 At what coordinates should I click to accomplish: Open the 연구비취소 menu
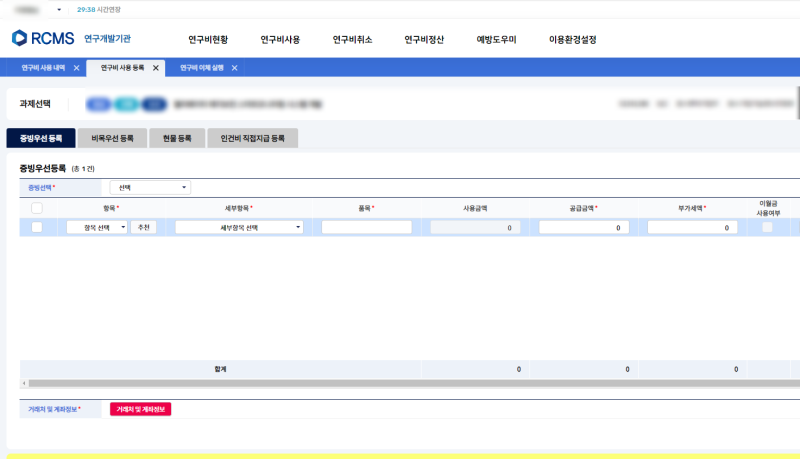[353, 40]
